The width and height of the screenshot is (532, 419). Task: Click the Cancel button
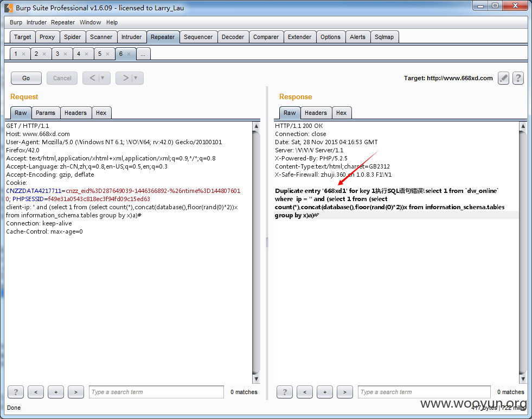pyautogui.click(x=62, y=78)
